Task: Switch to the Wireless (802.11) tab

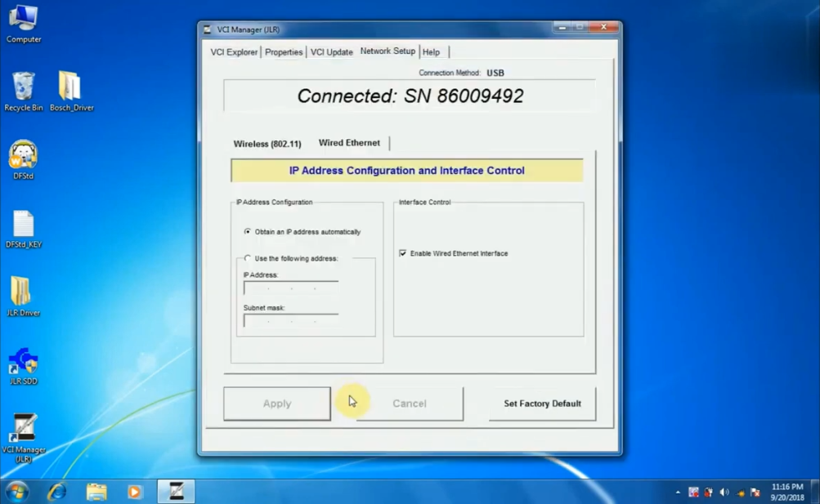Action: point(267,144)
